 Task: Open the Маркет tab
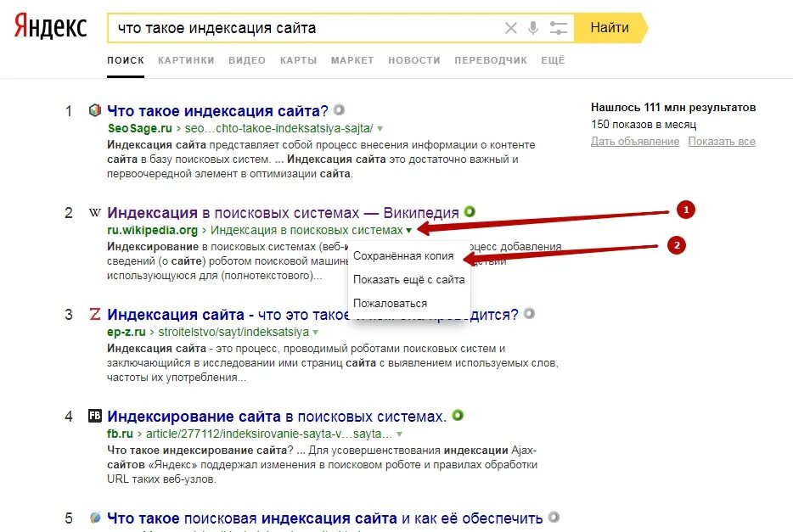(x=352, y=60)
